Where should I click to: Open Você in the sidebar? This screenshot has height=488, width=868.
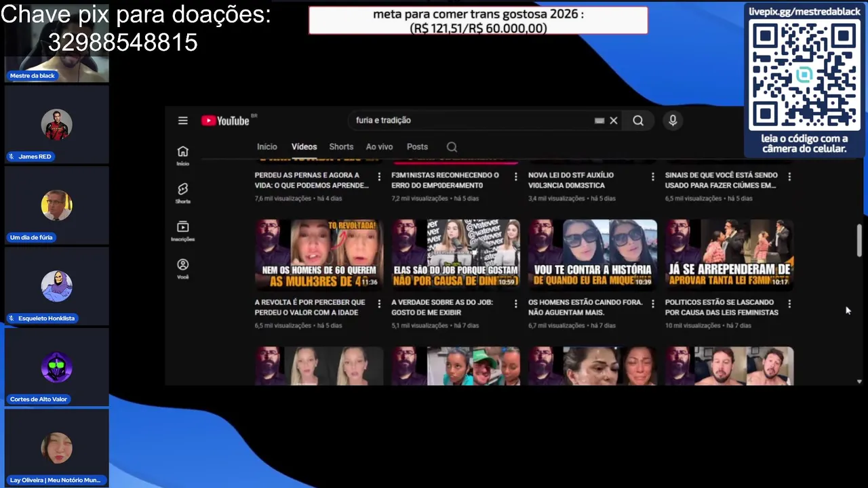(x=183, y=268)
